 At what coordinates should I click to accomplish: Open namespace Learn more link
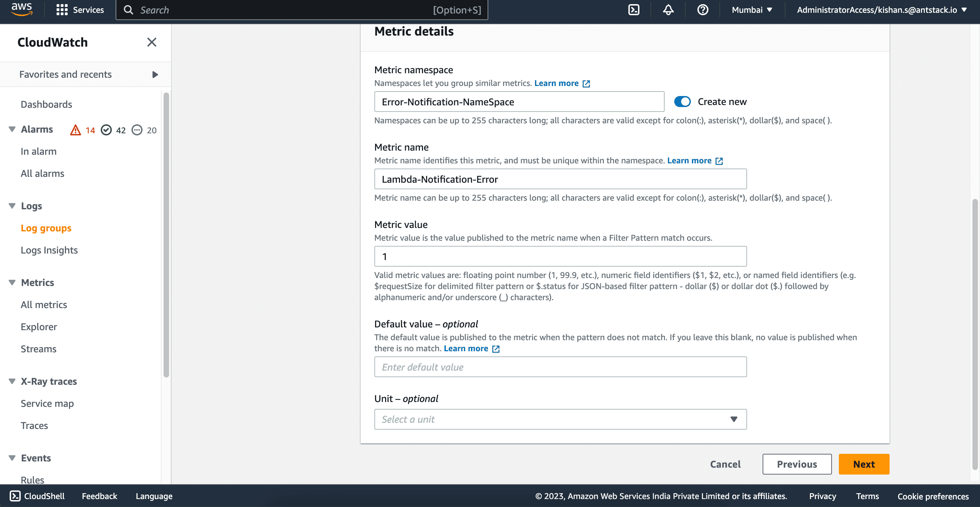(x=556, y=83)
